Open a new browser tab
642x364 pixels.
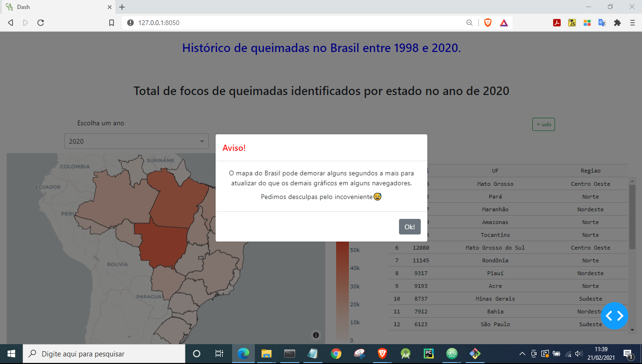coord(122,7)
